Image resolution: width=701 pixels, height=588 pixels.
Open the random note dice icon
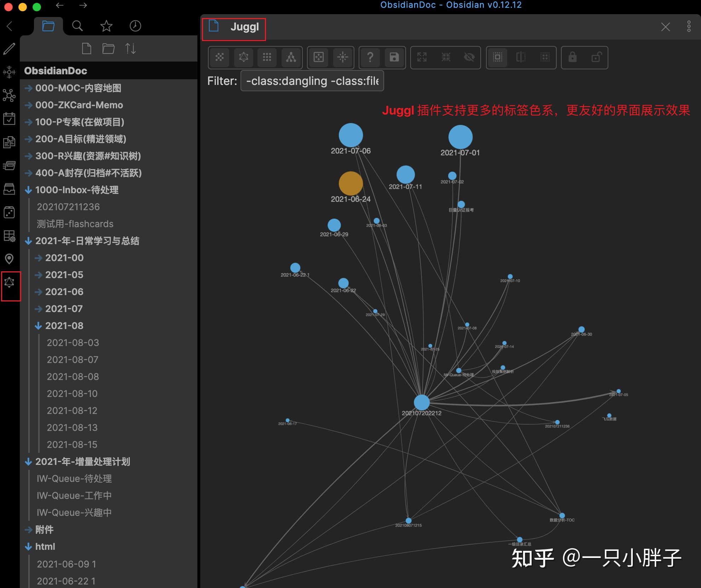pyautogui.click(x=10, y=212)
